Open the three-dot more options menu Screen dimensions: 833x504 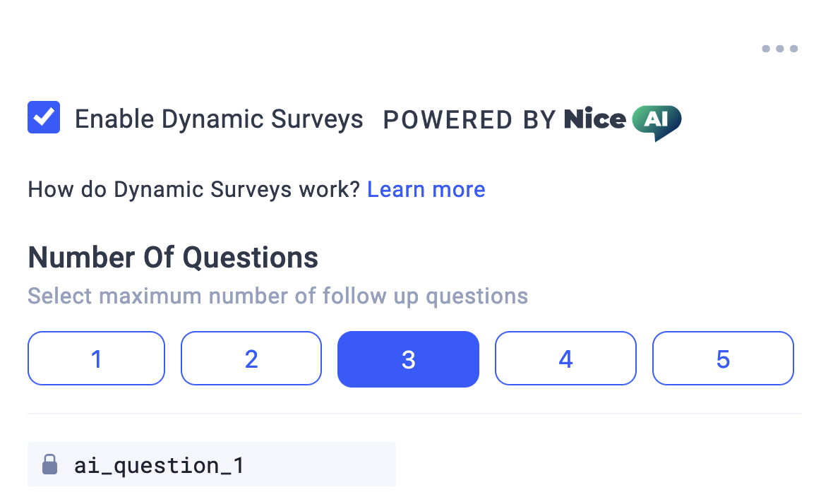pos(779,49)
